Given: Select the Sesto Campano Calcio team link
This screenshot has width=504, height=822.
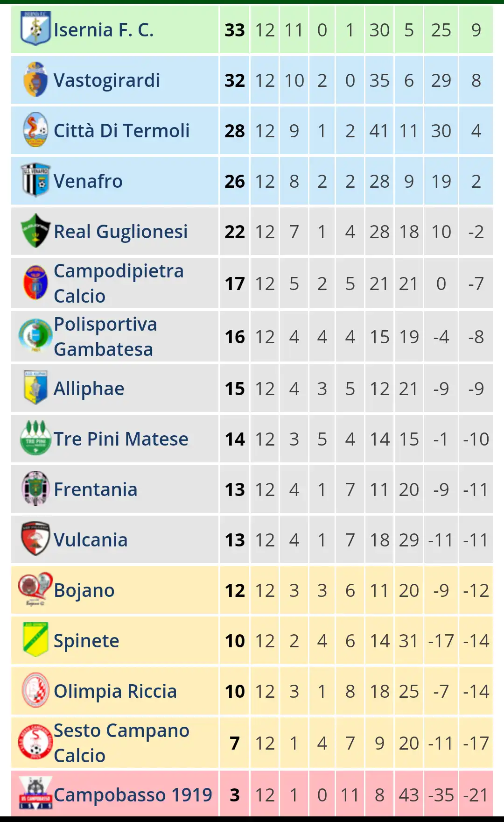Looking at the screenshot, I should tap(121, 743).
